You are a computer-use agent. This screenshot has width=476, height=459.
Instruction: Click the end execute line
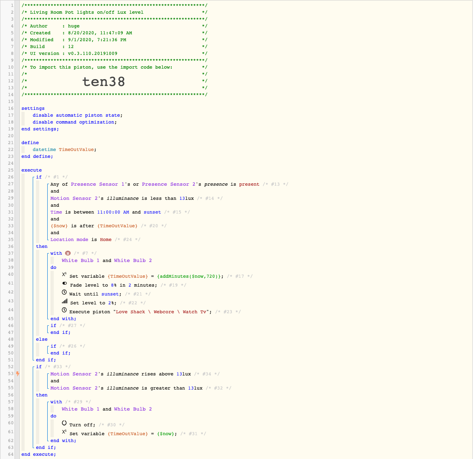pyautogui.click(x=38, y=455)
